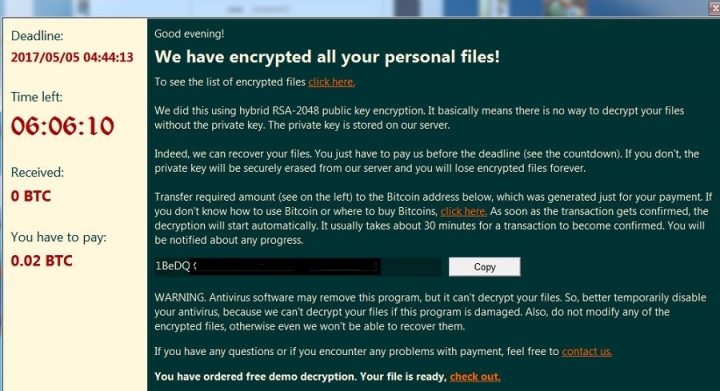This screenshot has height=391, width=720.
Task: Click the 'Deadline:' label in the left panel
Action: pyautogui.click(x=37, y=36)
